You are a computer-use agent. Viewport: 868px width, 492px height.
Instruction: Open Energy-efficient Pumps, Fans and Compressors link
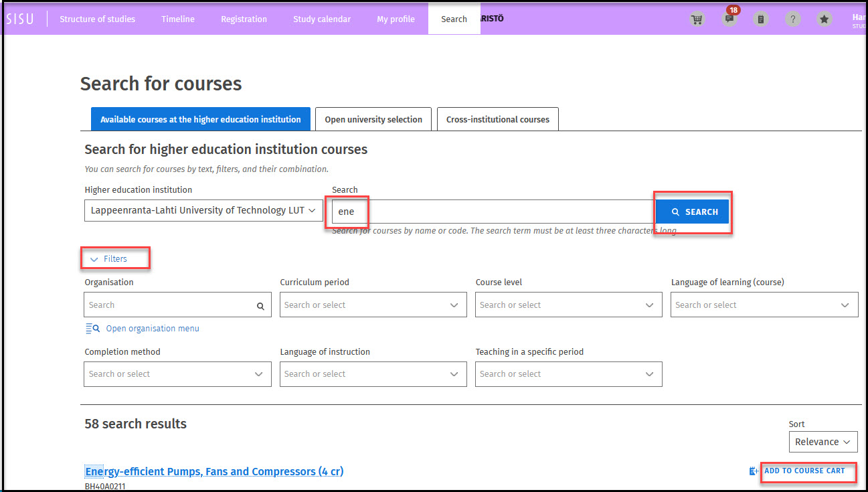(x=214, y=472)
